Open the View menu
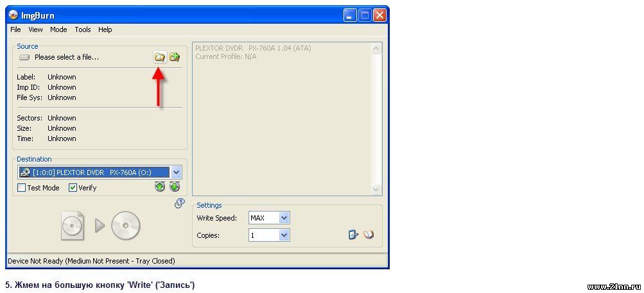 [x=35, y=29]
